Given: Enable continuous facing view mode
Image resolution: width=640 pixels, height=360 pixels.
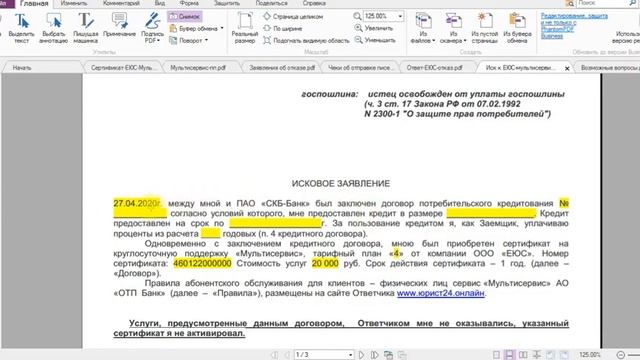Looking at the screenshot, I should pos(537,355).
